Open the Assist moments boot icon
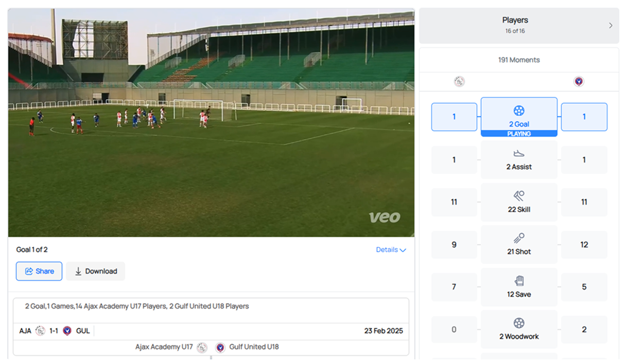Image resolution: width=627 pixels, height=364 pixels. click(x=519, y=153)
